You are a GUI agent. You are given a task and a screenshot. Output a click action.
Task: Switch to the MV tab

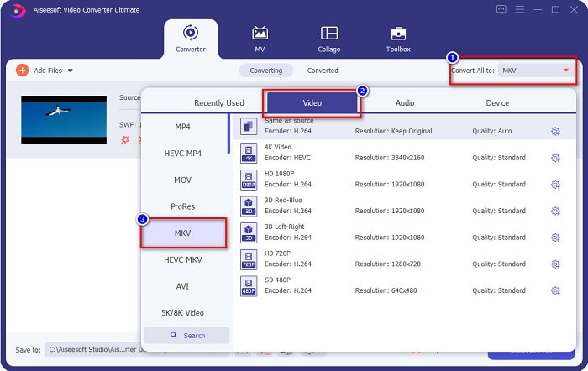pos(260,39)
